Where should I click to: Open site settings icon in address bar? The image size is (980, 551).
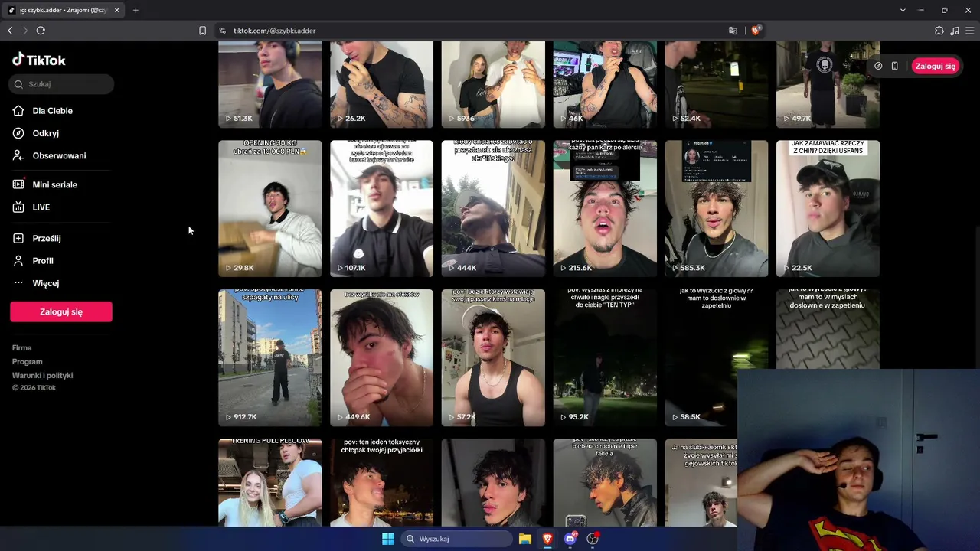click(222, 31)
